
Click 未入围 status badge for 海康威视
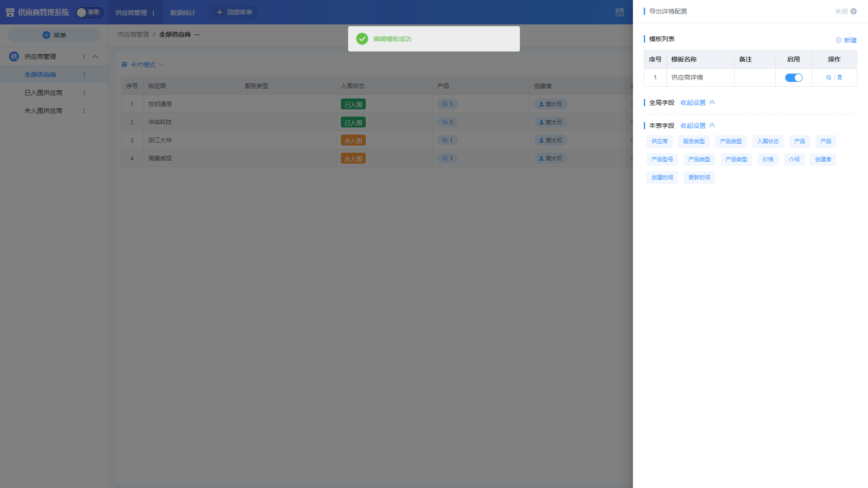point(353,159)
